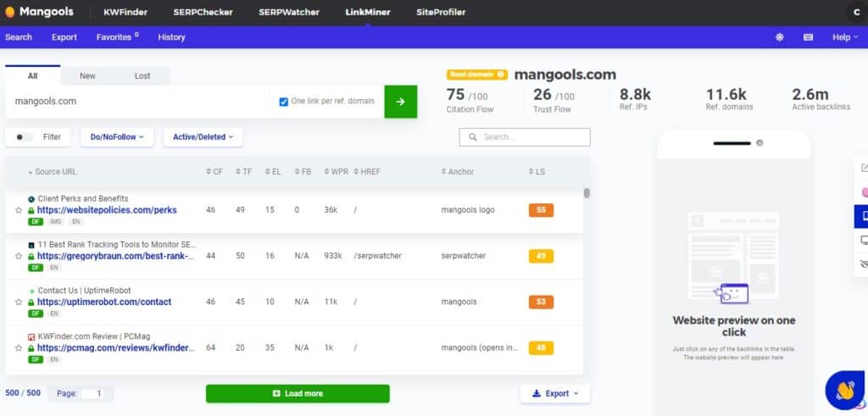
Task: Sort by TF column
Action: click(x=243, y=171)
